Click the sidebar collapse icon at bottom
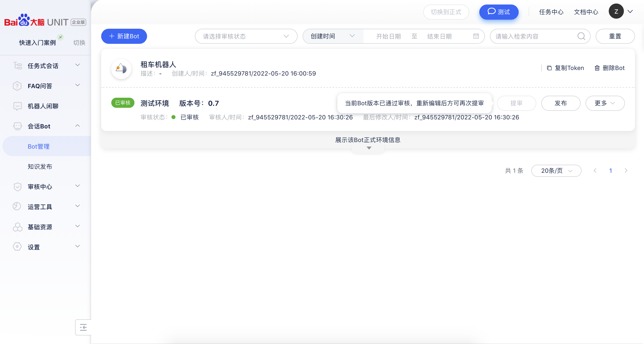 tap(83, 327)
